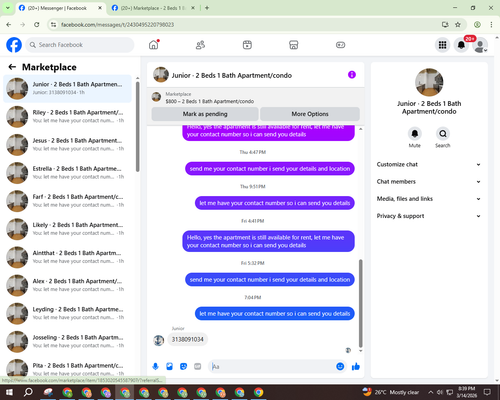Open the Watch video icon
The width and height of the screenshot is (500, 400).
click(247, 45)
